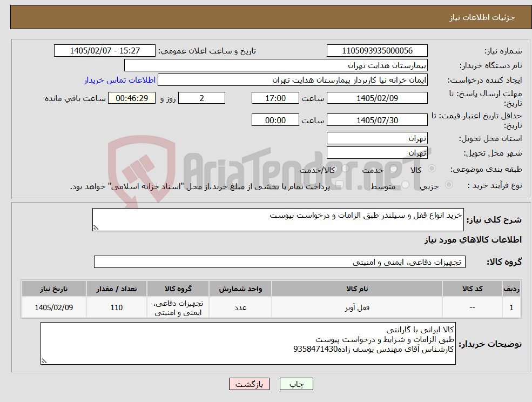
Task: Click the جزئیات اطلاعات نیاز header title
Action: point(482,17)
